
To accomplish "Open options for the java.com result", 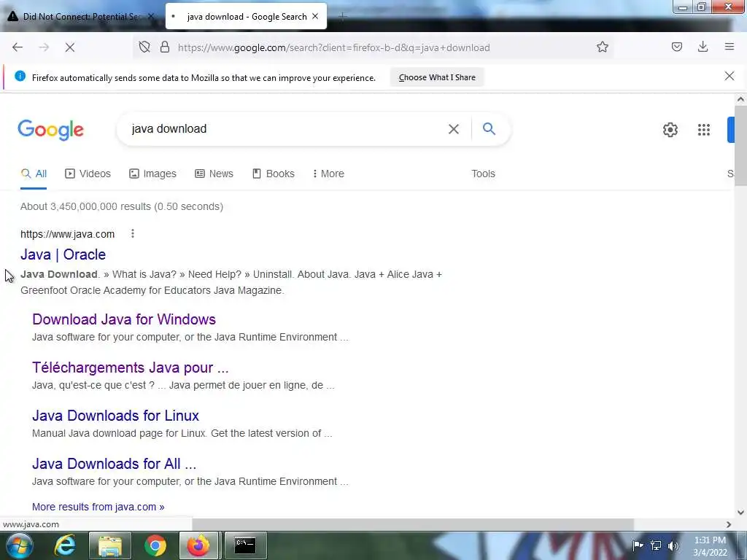I will [133, 233].
